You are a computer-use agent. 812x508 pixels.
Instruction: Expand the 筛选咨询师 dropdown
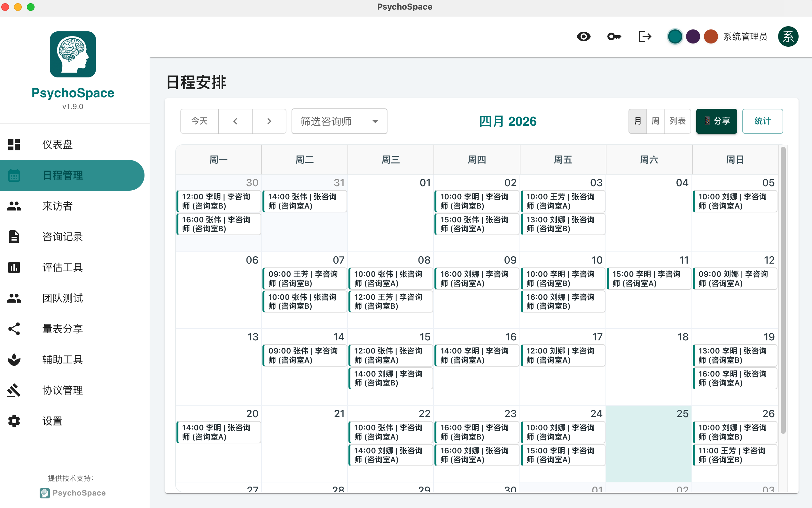tap(339, 121)
